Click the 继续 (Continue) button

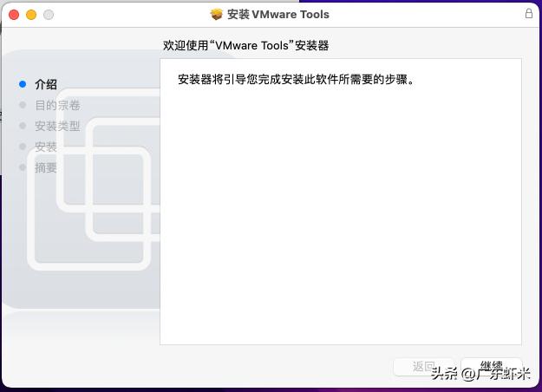click(x=491, y=367)
